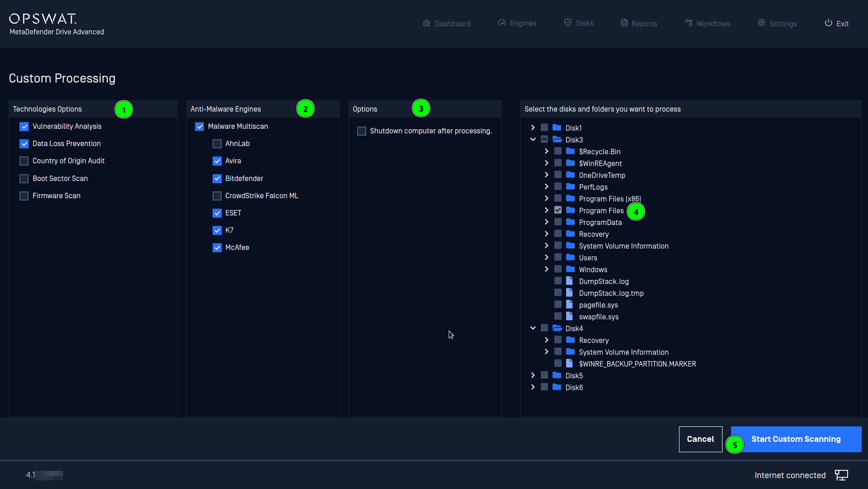Uncheck Vulnerability Analysis
Image resolution: width=868 pixels, height=489 pixels.
[x=24, y=127]
